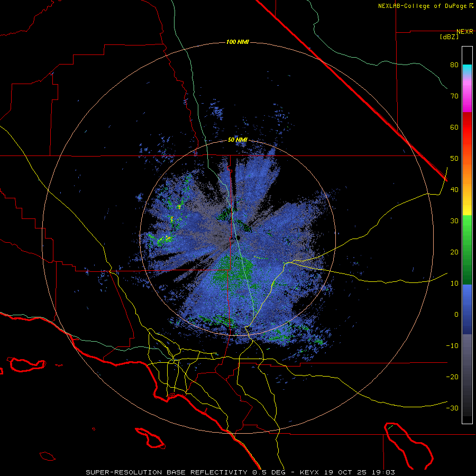Click the NEXR label above the color scale
This screenshot has height=476, width=476.
tap(465, 32)
